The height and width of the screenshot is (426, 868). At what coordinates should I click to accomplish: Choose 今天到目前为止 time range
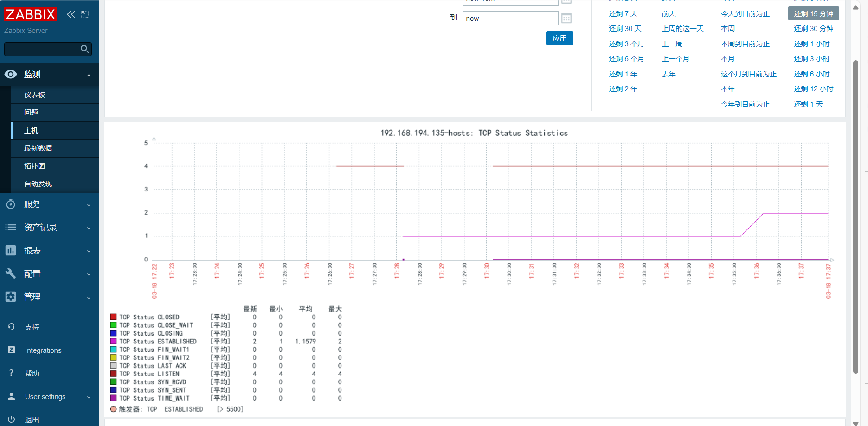pyautogui.click(x=745, y=14)
